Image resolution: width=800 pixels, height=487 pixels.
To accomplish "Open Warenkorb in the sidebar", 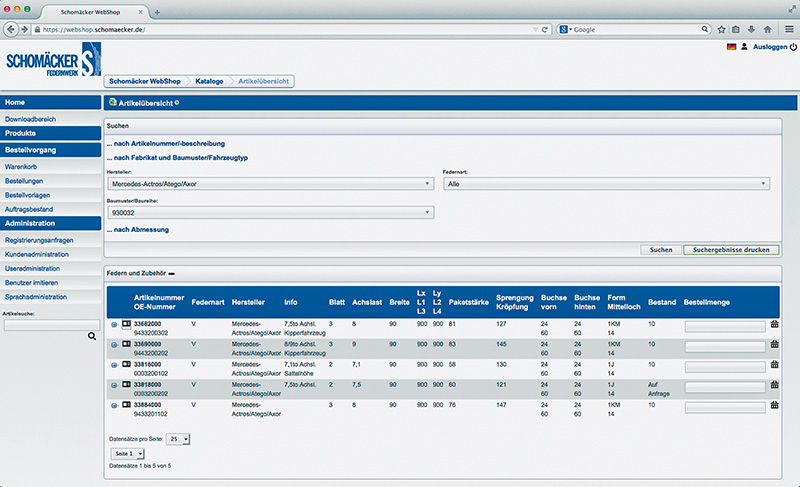I will 22,166.
